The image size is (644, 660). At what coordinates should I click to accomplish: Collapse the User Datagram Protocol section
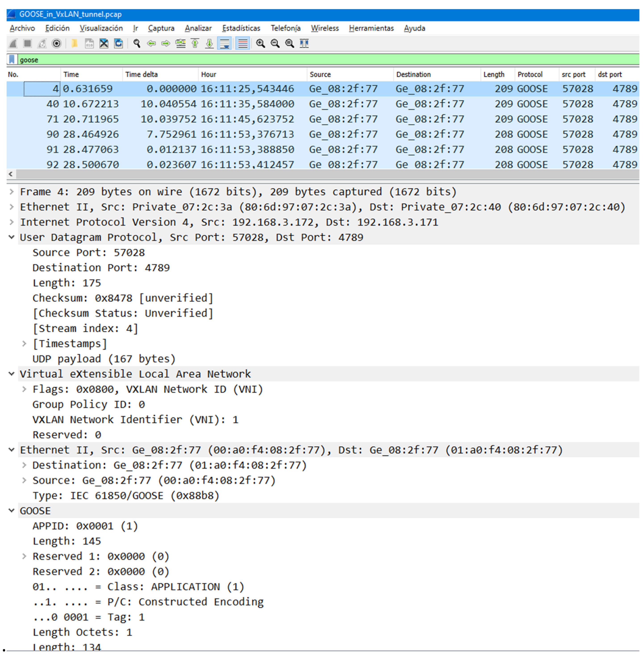(x=12, y=237)
